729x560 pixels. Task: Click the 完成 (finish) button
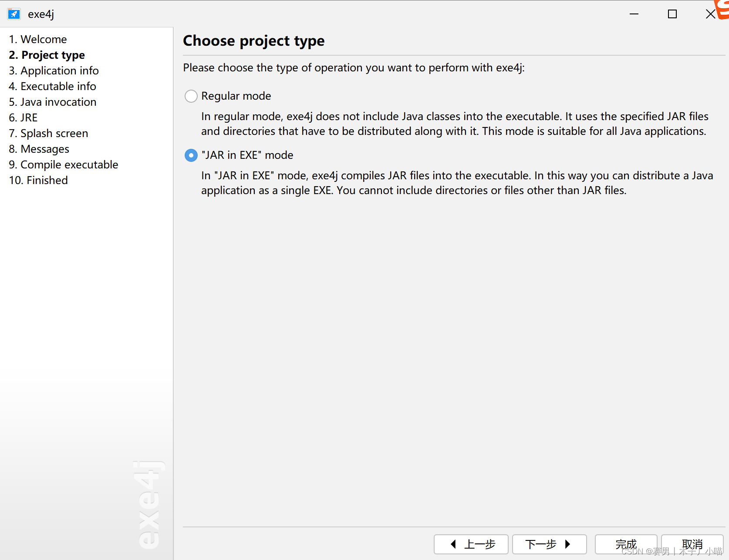click(x=626, y=544)
